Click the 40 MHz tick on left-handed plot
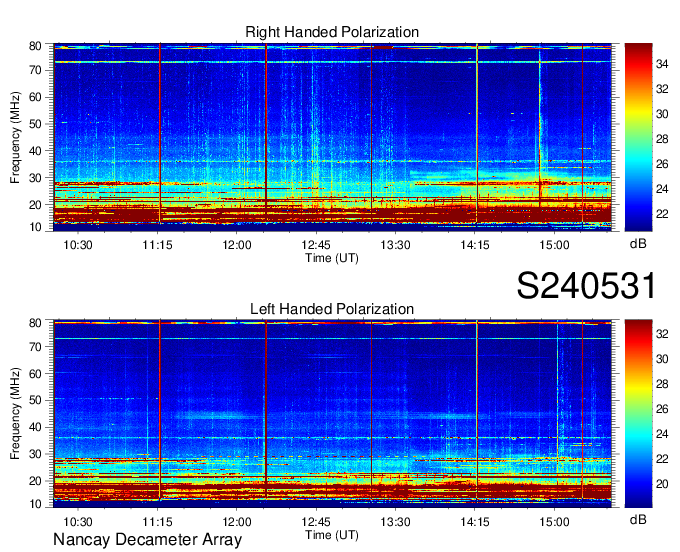This screenshot has width=680, height=552. (x=36, y=428)
